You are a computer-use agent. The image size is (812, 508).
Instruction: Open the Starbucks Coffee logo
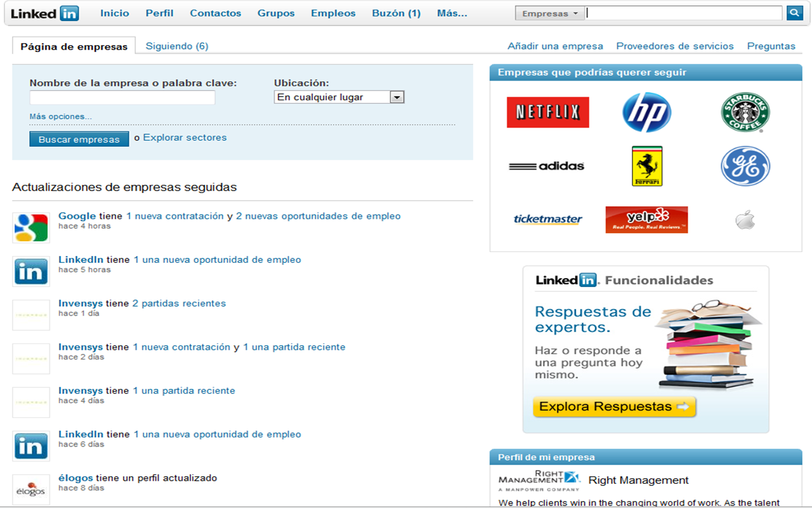click(745, 112)
